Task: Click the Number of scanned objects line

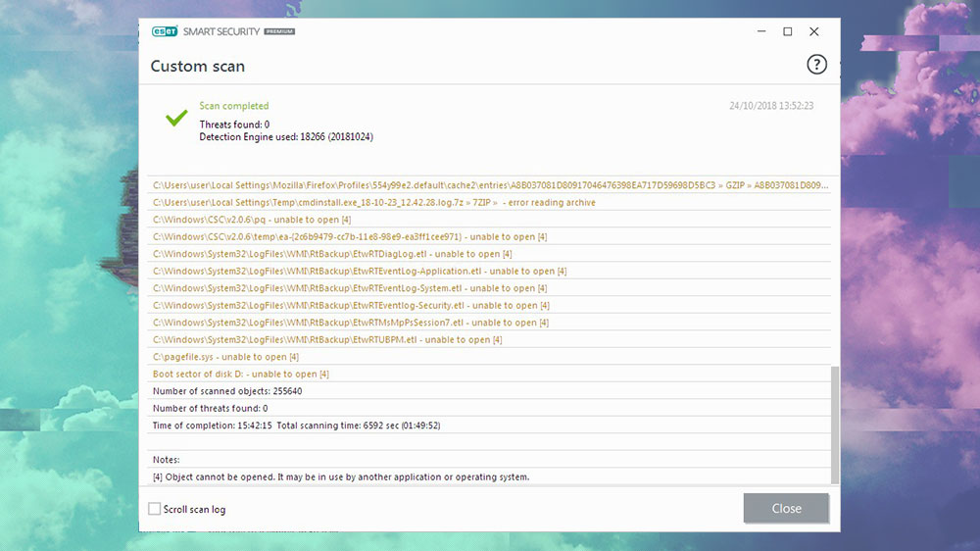Action: click(x=227, y=391)
